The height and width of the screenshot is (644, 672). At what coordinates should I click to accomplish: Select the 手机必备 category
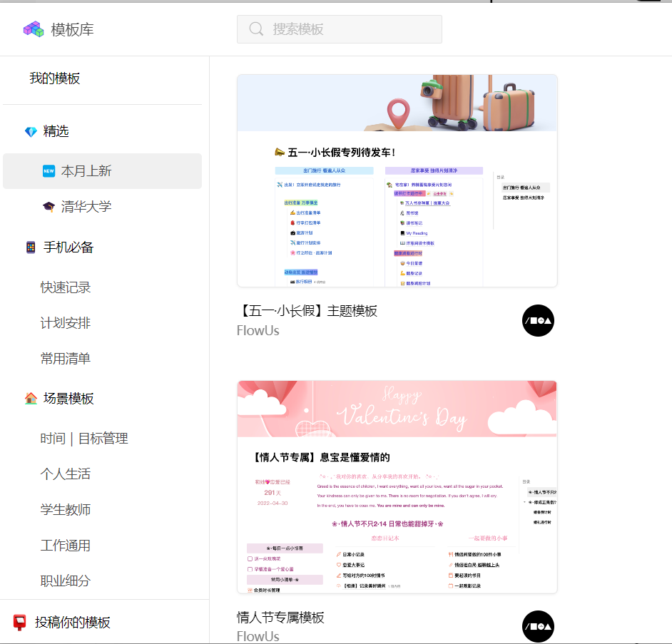coord(68,247)
